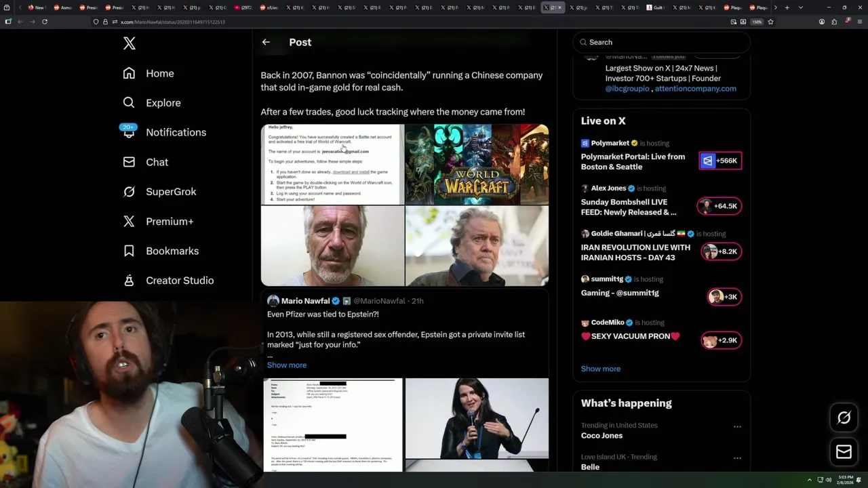Switch to the r/Live browser tab

tap(269, 7)
